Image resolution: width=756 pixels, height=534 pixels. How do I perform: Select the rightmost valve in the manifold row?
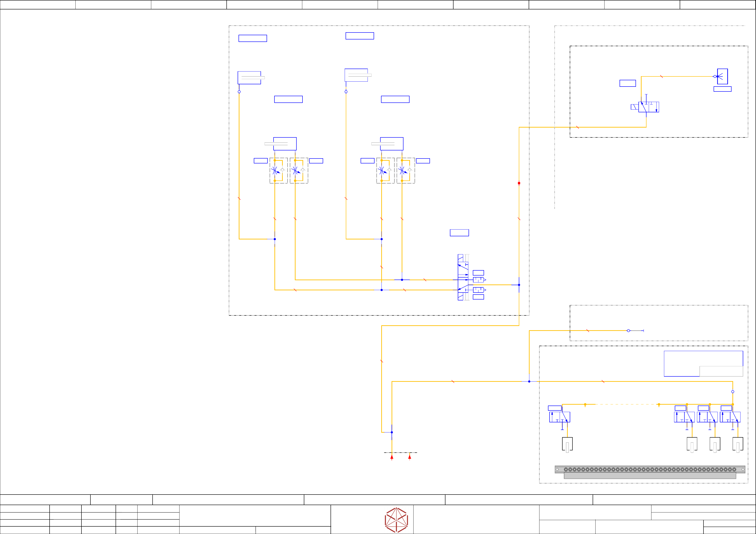730,417
